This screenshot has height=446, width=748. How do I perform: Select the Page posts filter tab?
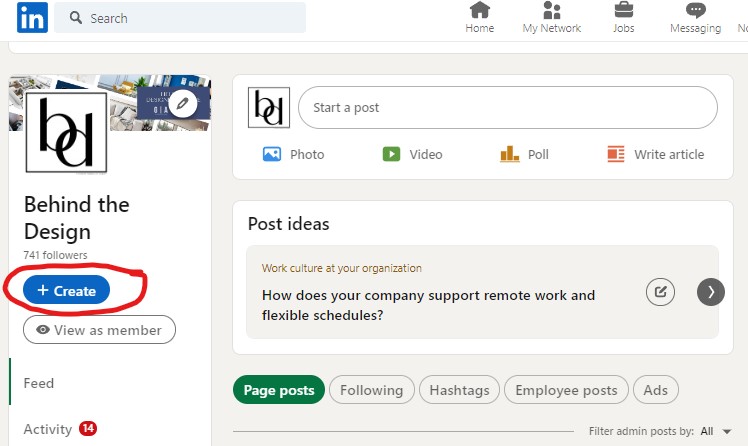point(279,390)
